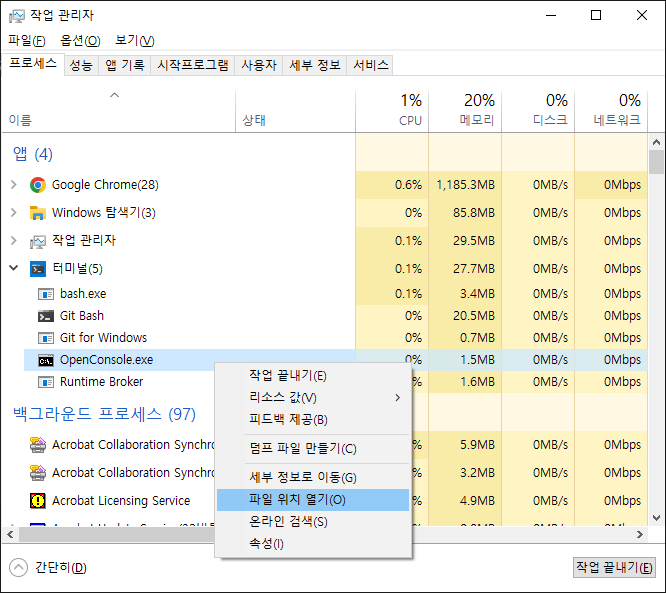
Task: Open the 옵션(O) menu
Action: 80,41
